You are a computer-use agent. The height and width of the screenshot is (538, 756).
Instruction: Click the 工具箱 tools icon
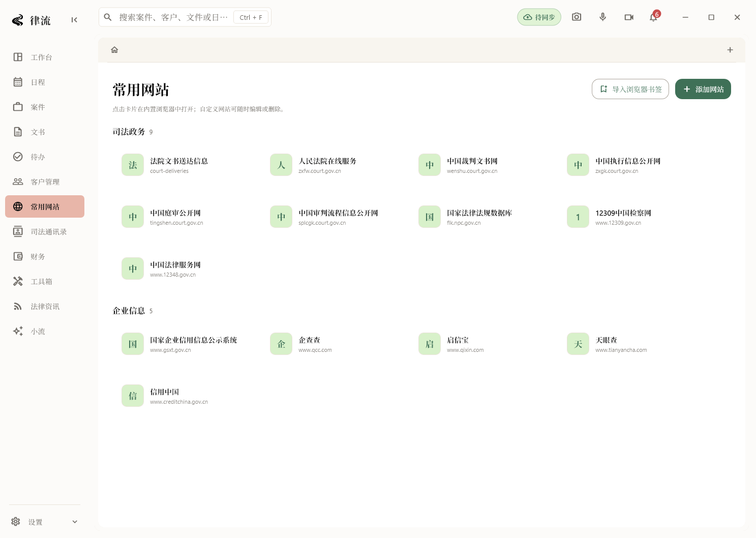pyautogui.click(x=18, y=281)
